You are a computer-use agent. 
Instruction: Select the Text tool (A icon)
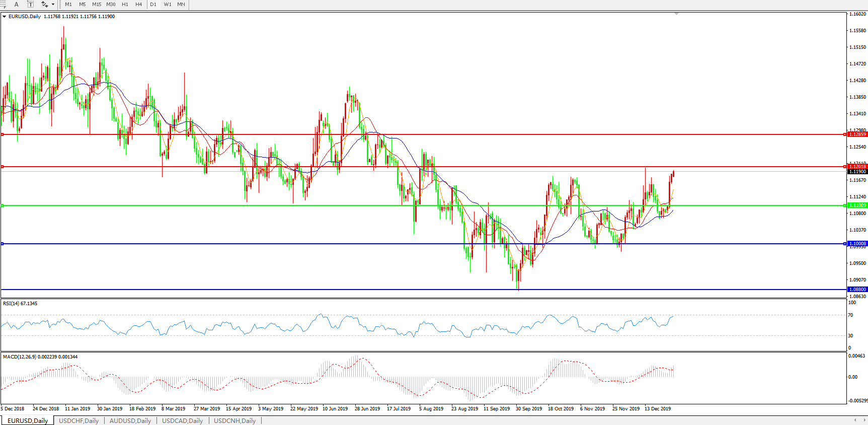16,5
